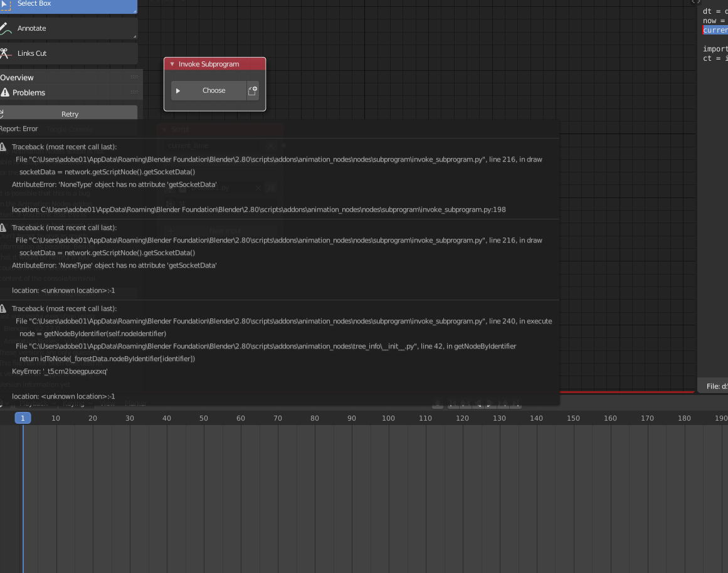Viewport: 728px width, 573px height.
Task: Click the warning icon beside the first traceback
Action: click(x=4, y=146)
